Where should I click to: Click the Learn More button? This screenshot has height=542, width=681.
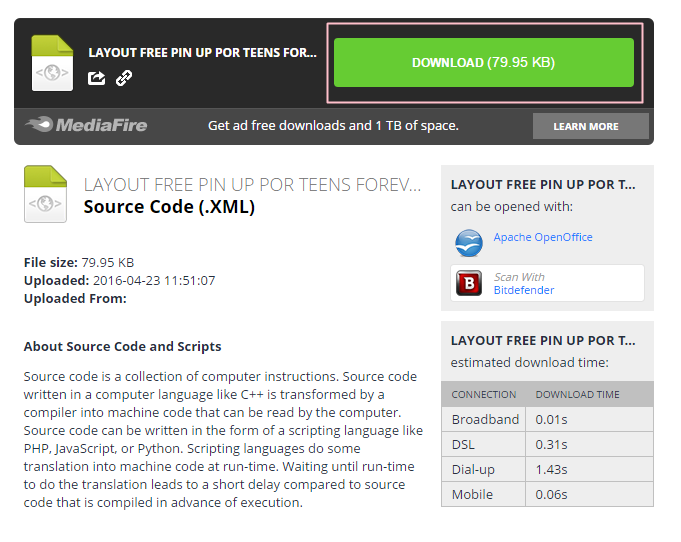[x=591, y=126]
